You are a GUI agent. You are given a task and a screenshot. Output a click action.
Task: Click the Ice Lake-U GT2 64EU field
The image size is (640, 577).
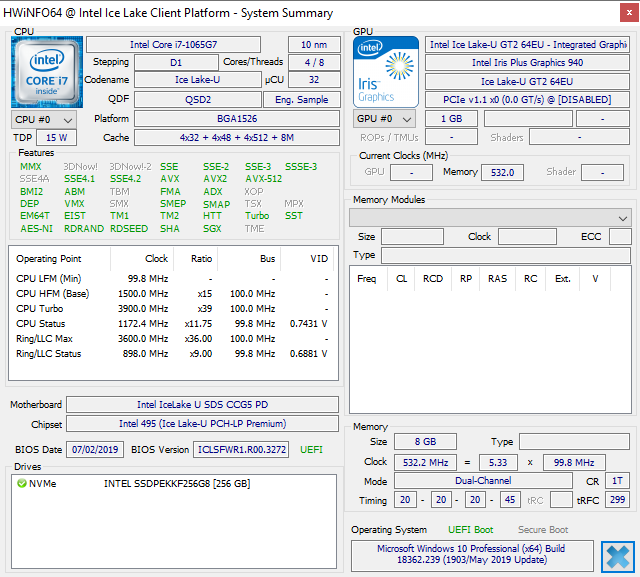pos(527,82)
